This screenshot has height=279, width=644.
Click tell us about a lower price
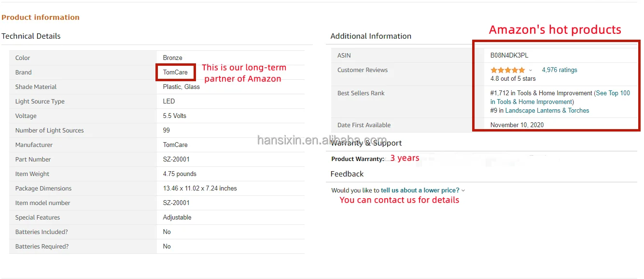[420, 191]
